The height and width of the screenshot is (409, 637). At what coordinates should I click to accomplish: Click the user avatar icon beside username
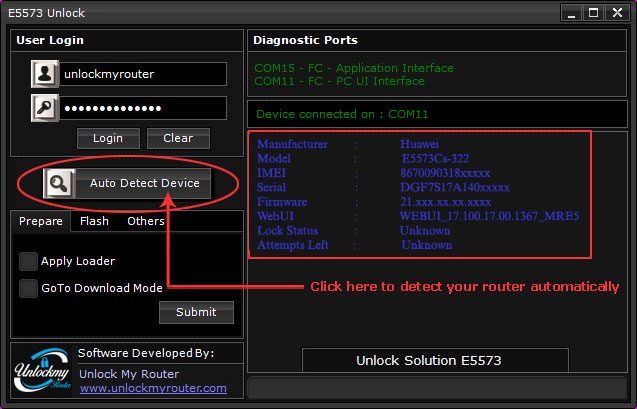(45, 74)
